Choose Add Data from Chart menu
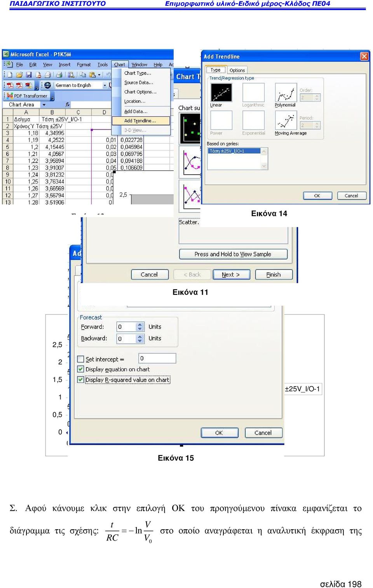This screenshot has height=588, width=373. (x=141, y=111)
